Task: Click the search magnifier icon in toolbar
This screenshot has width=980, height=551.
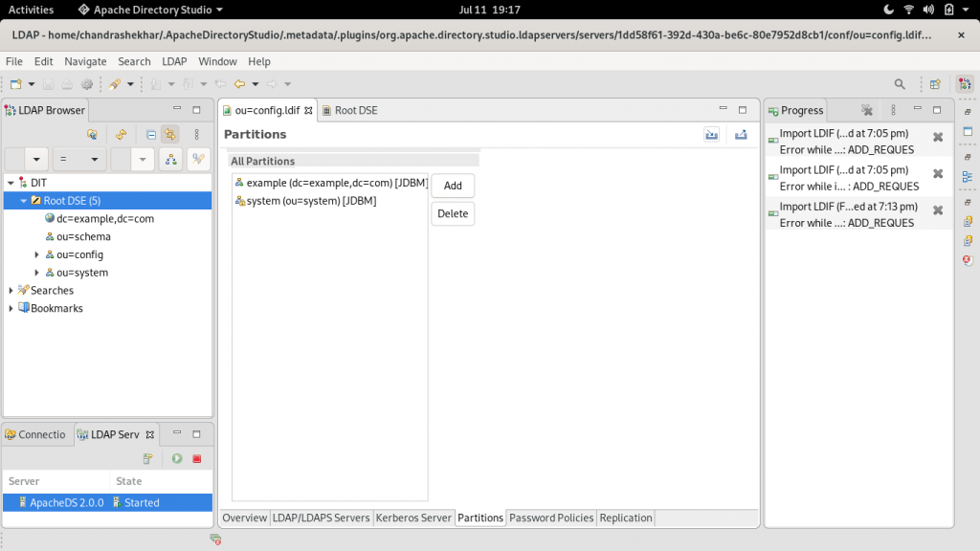Action: [x=900, y=84]
